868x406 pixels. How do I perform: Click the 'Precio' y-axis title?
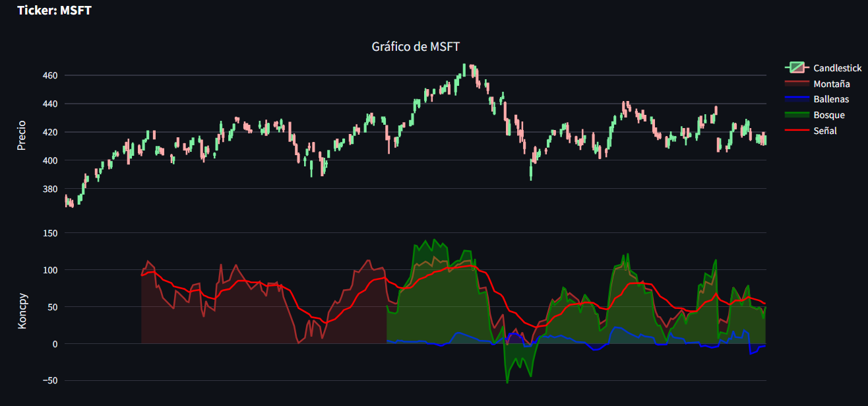pos(22,135)
